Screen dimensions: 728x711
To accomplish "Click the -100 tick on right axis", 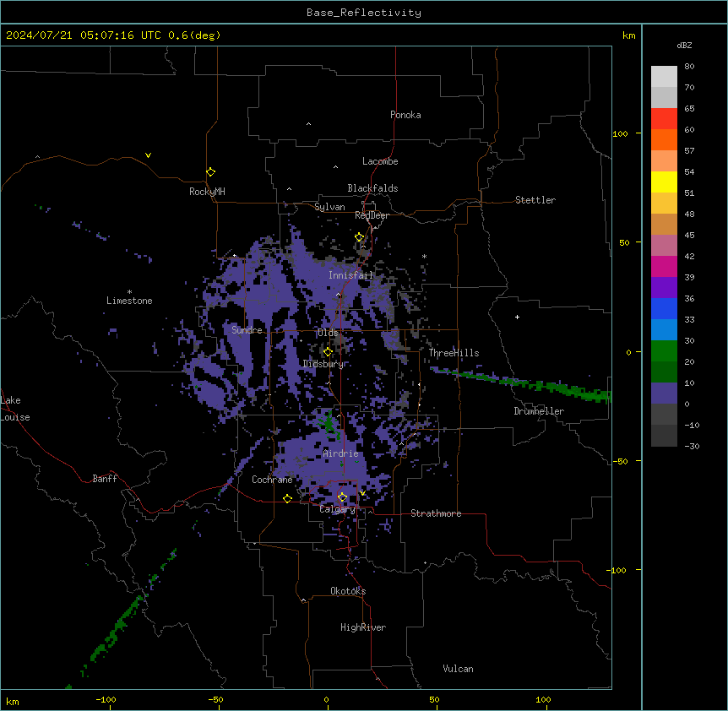I will click(617, 570).
